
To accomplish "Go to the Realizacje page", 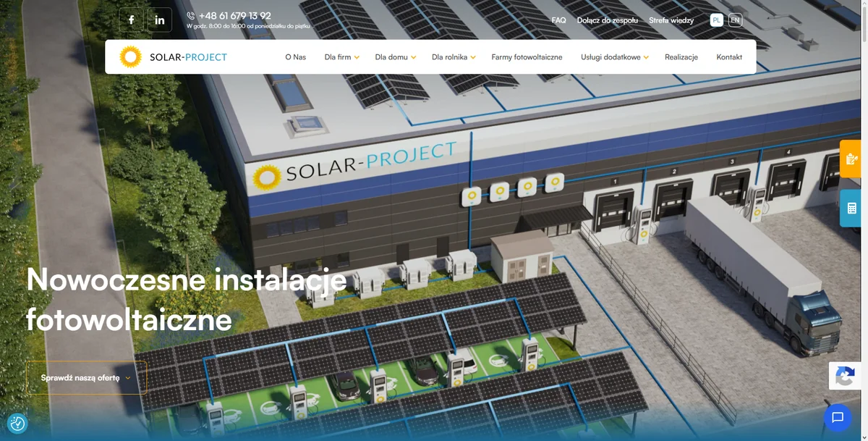I will (x=681, y=57).
